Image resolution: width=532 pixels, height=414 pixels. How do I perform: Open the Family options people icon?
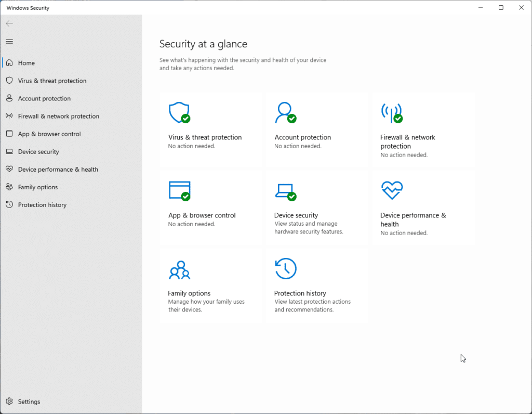point(179,268)
